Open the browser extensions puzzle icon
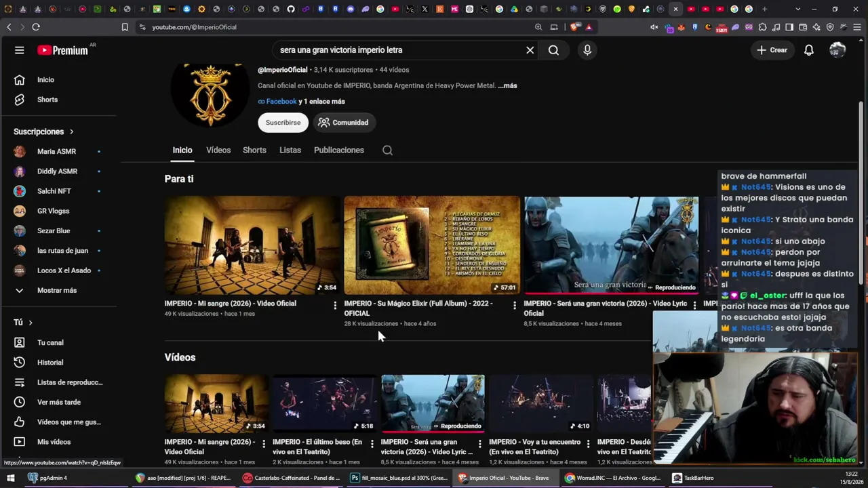Viewport: 868px width, 488px height. 763,27
